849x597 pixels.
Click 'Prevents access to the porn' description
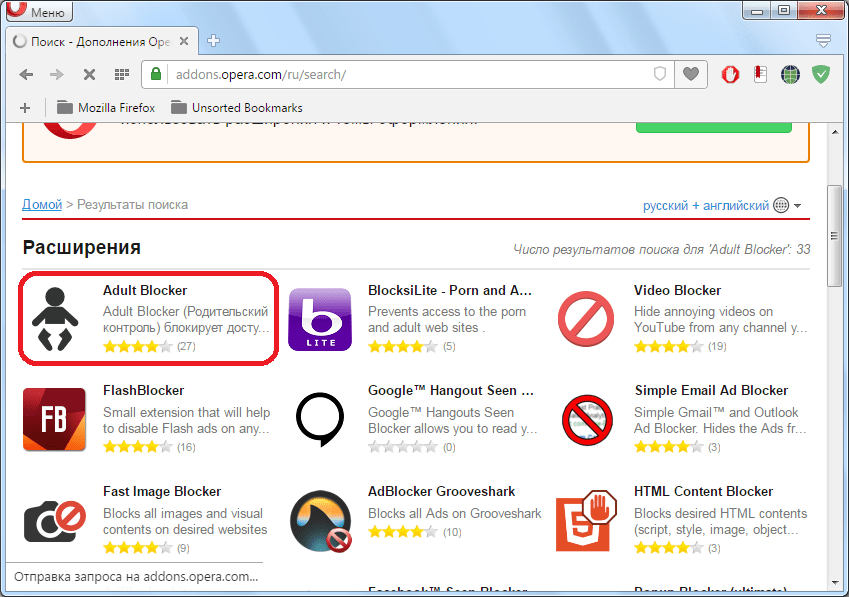[447, 311]
